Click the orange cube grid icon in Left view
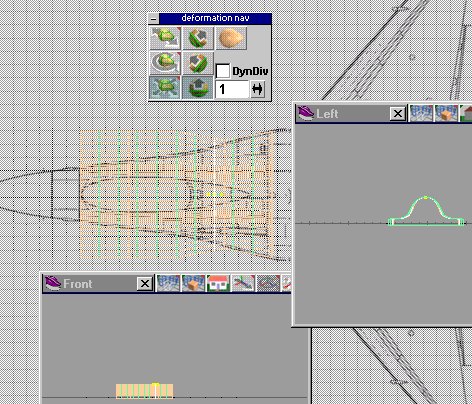The width and height of the screenshot is (472, 404). [446, 113]
